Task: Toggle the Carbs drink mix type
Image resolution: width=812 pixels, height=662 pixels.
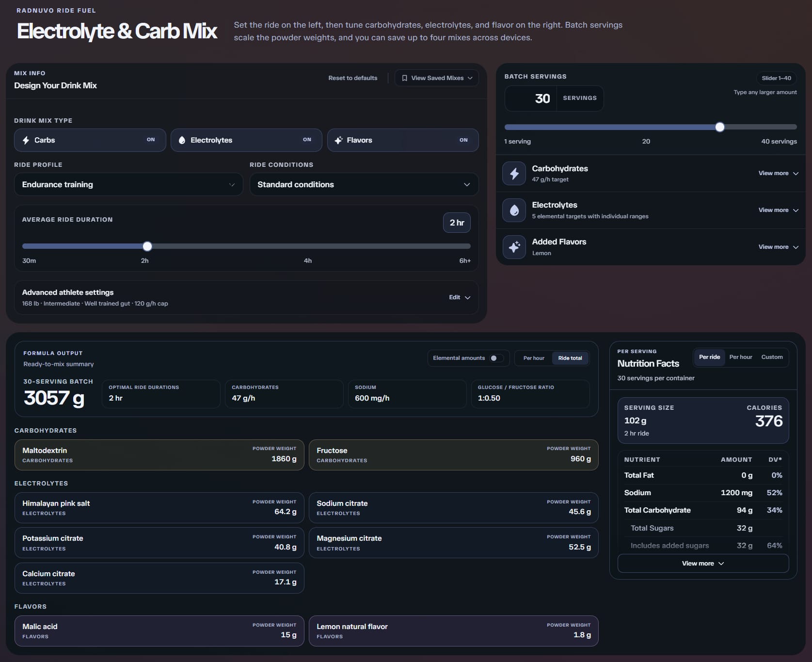Action: click(90, 140)
